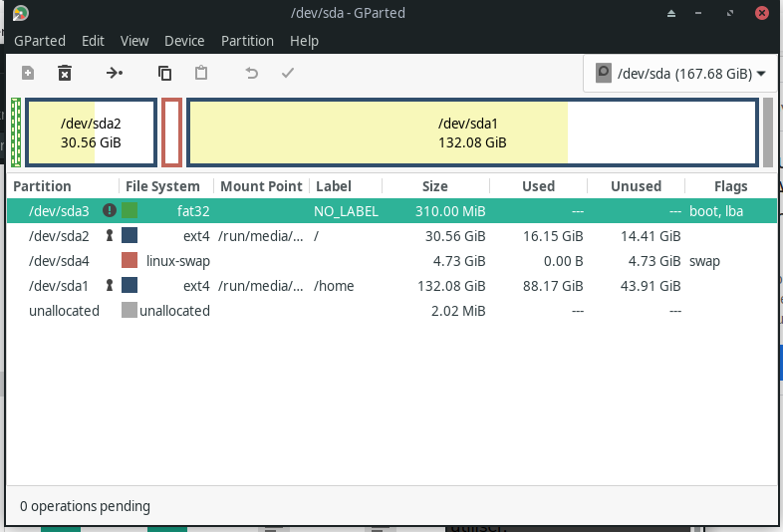Click the disk icon in device selector
This screenshot has width=783, height=532.
tap(604, 74)
